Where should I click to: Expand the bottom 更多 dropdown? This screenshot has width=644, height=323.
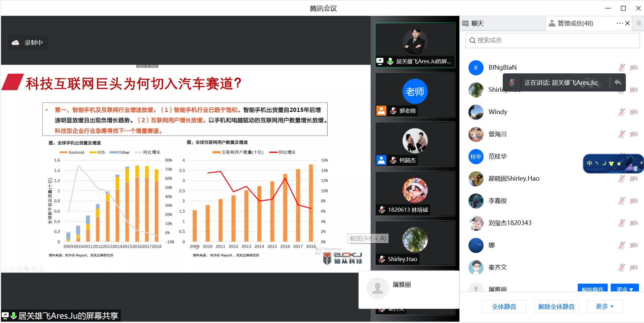[x=605, y=307]
